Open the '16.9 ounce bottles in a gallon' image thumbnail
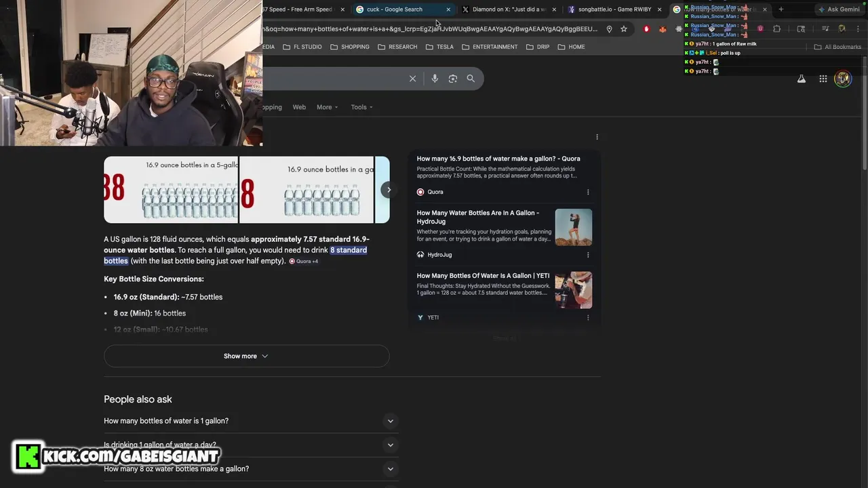868x488 pixels. point(307,190)
